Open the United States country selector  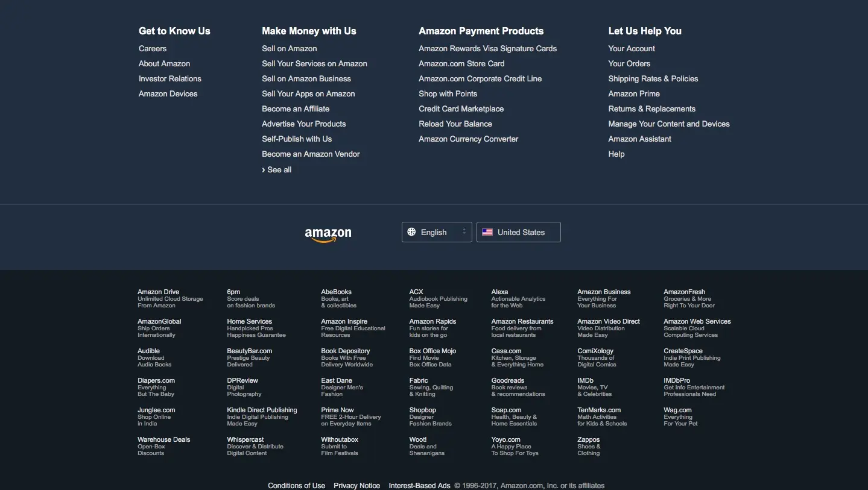(519, 232)
